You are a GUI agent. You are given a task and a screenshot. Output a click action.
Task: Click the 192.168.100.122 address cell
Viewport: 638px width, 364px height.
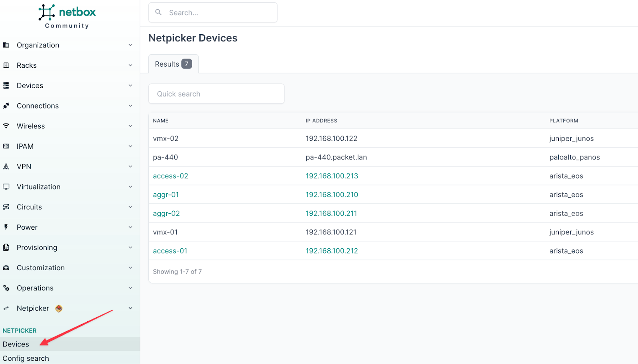(331, 138)
